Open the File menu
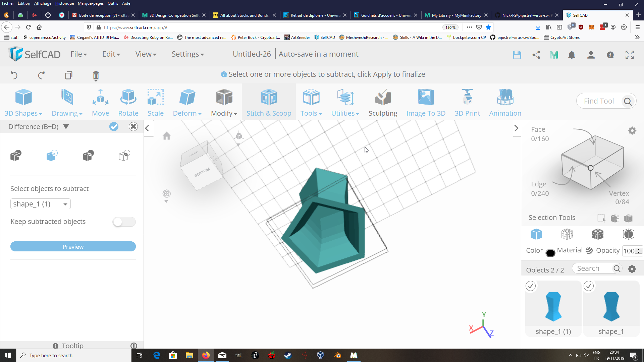Image resolution: width=644 pixels, height=362 pixels. click(78, 54)
